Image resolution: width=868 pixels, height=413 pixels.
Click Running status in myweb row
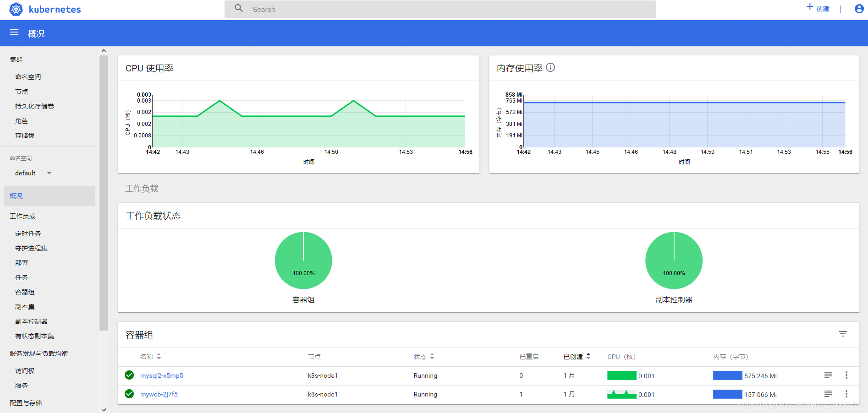point(425,394)
